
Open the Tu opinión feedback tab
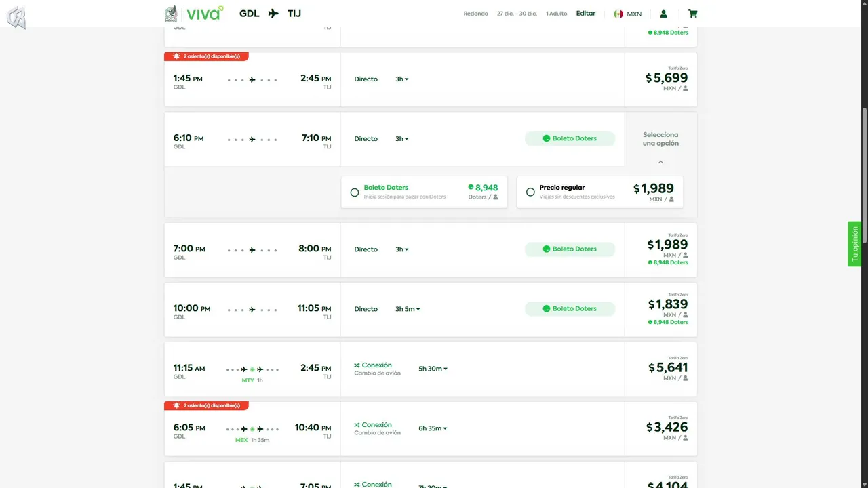tap(854, 244)
